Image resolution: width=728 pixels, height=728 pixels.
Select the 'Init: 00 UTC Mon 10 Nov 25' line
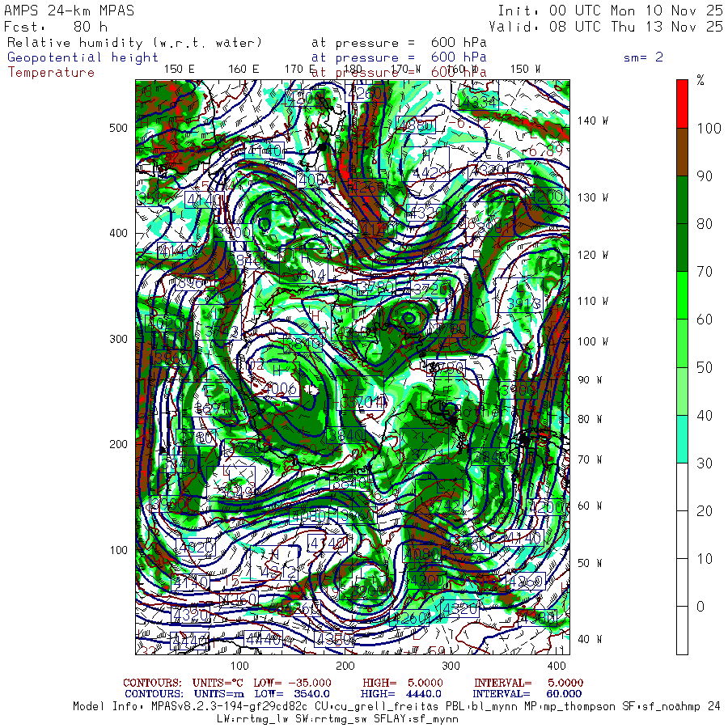click(610, 11)
